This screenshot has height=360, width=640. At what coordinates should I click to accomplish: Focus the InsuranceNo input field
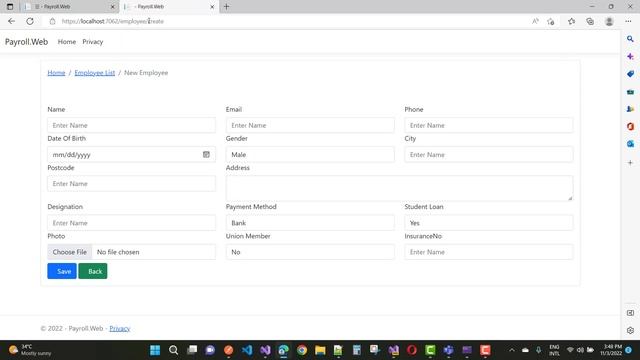pos(489,252)
